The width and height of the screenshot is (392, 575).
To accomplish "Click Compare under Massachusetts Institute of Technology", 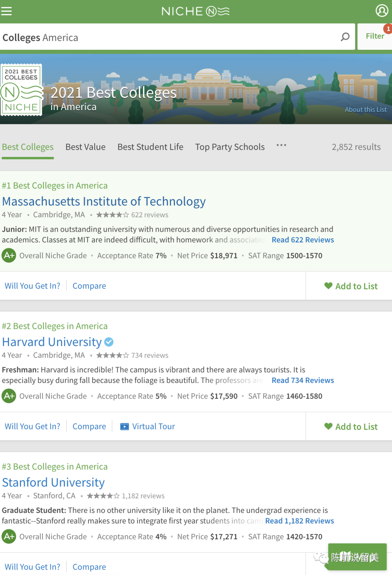I will coord(89,286).
